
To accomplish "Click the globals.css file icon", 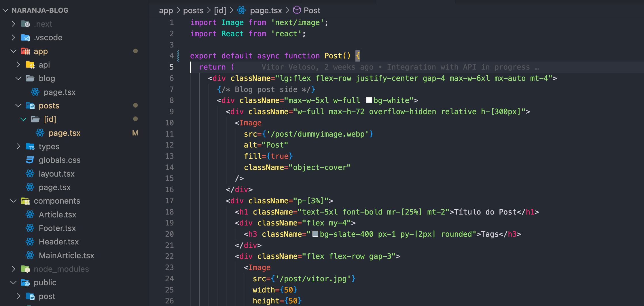I will (30, 160).
